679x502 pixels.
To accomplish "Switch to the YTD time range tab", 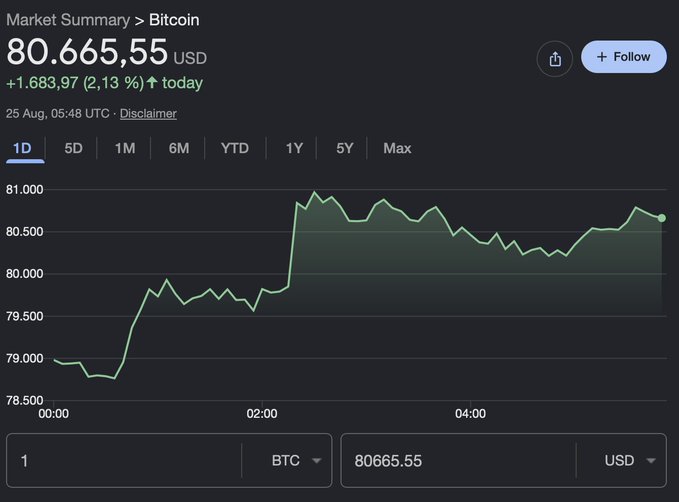I will (x=235, y=149).
